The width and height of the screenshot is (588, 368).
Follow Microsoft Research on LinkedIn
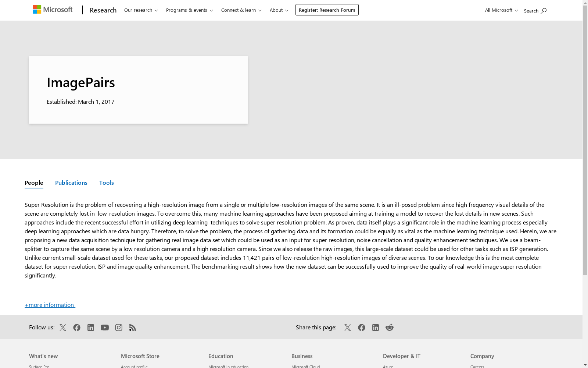(91, 328)
